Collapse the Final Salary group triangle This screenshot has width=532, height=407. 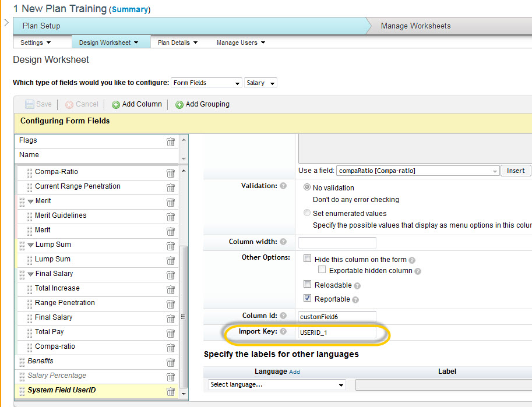(30, 274)
